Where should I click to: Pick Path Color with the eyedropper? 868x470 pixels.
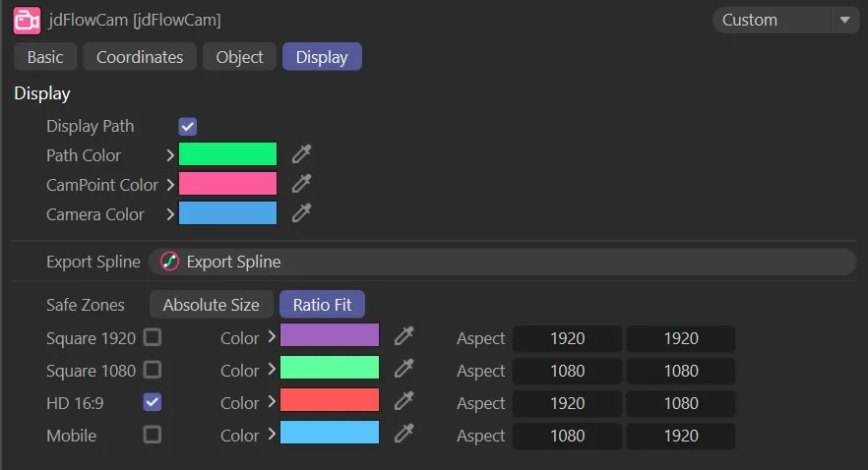click(302, 153)
